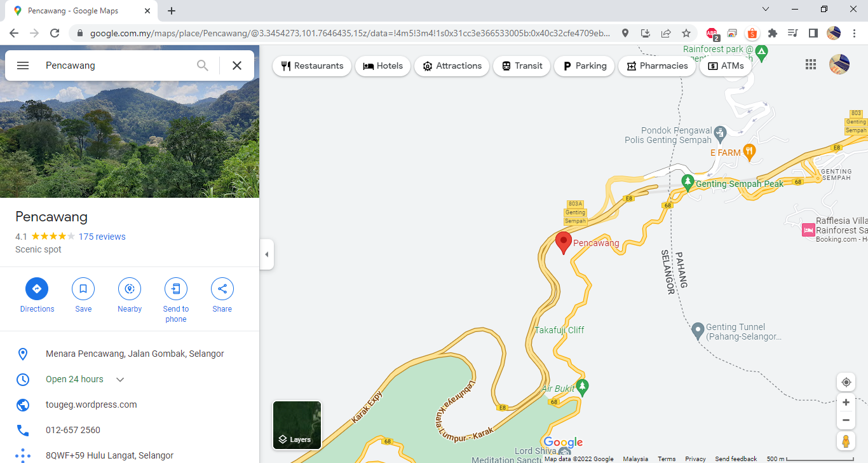Click the Street View pegman
This screenshot has width=868, height=463.
click(x=846, y=441)
